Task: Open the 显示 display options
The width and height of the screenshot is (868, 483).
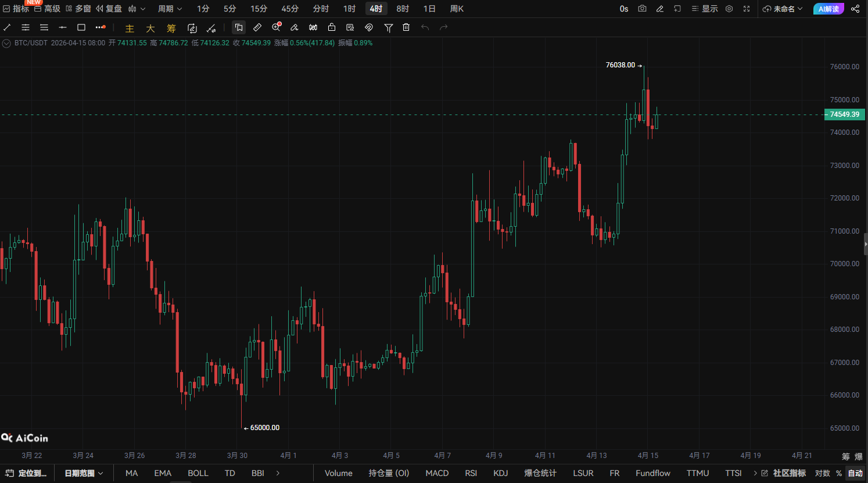Action: 705,9
